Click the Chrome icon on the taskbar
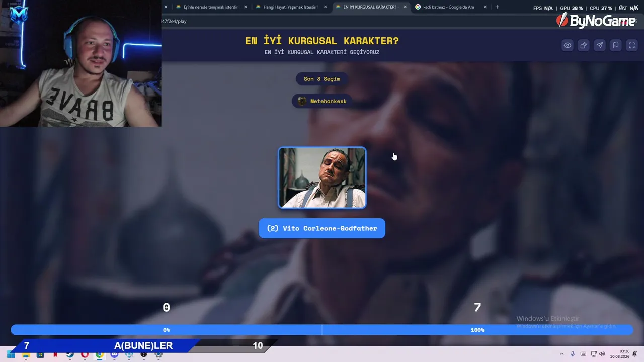Screen dimensions: 644x362 pos(100,354)
